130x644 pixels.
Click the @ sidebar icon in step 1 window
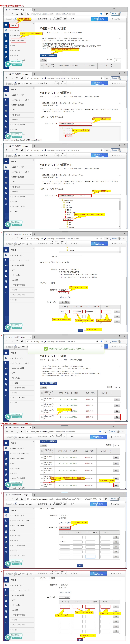[x=6, y=56]
